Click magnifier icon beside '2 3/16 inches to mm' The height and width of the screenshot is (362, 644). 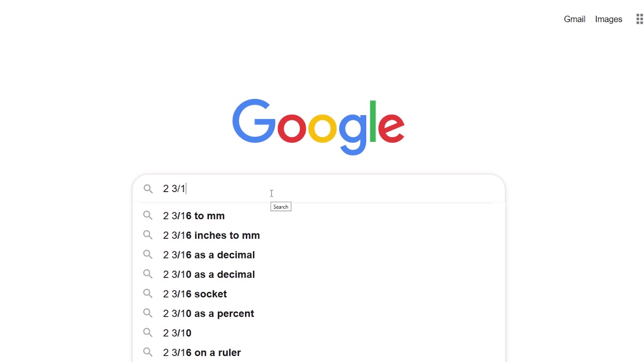(147, 235)
